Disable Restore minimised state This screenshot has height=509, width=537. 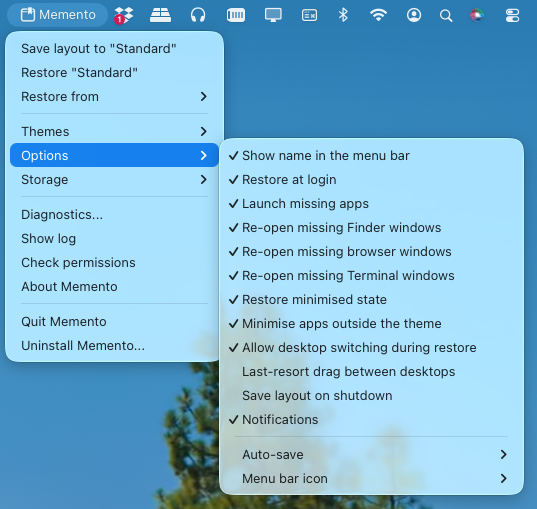pyautogui.click(x=371, y=299)
